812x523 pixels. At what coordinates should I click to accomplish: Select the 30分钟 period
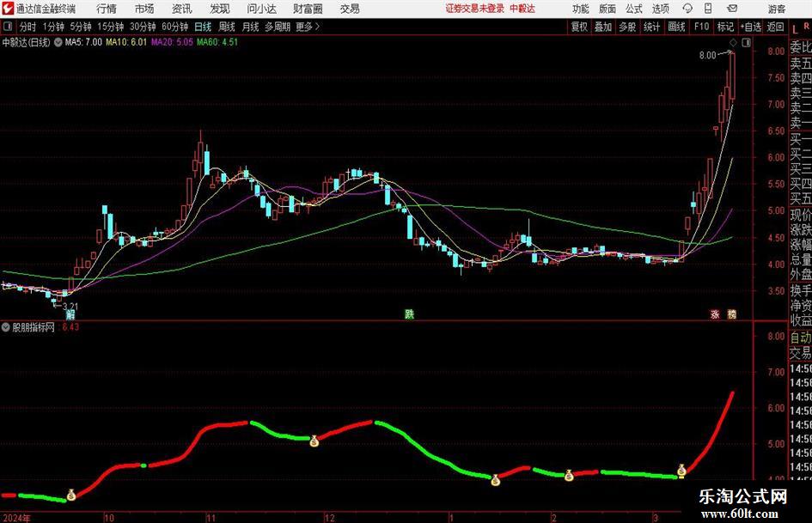pyautogui.click(x=143, y=27)
